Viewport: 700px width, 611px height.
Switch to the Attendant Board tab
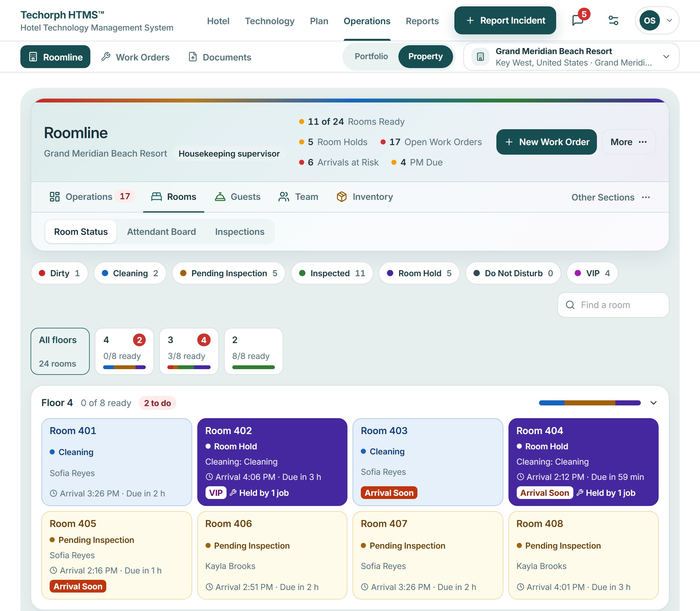click(161, 232)
